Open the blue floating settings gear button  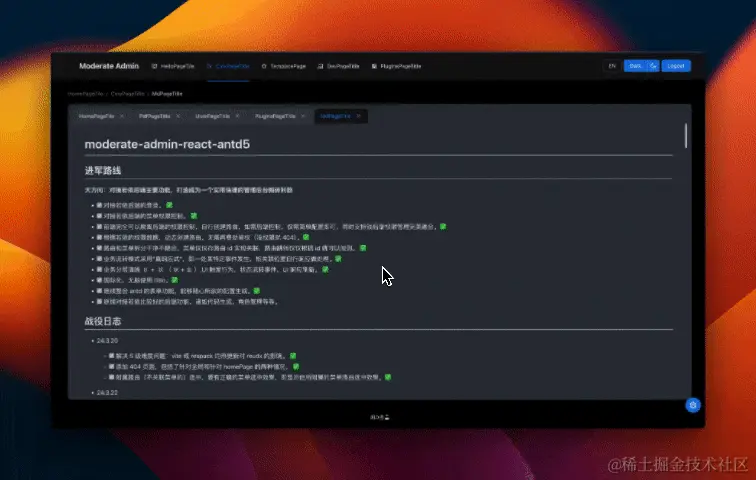[x=693, y=405]
